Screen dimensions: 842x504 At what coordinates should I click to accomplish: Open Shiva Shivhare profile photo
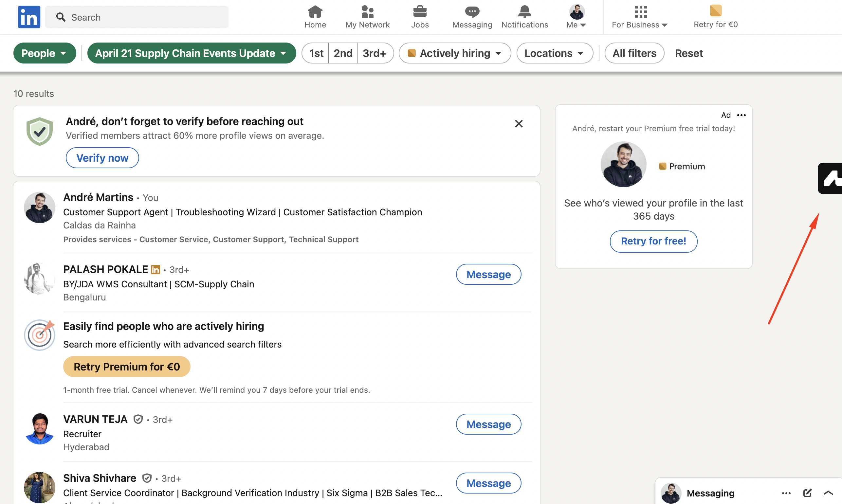(40, 488)
